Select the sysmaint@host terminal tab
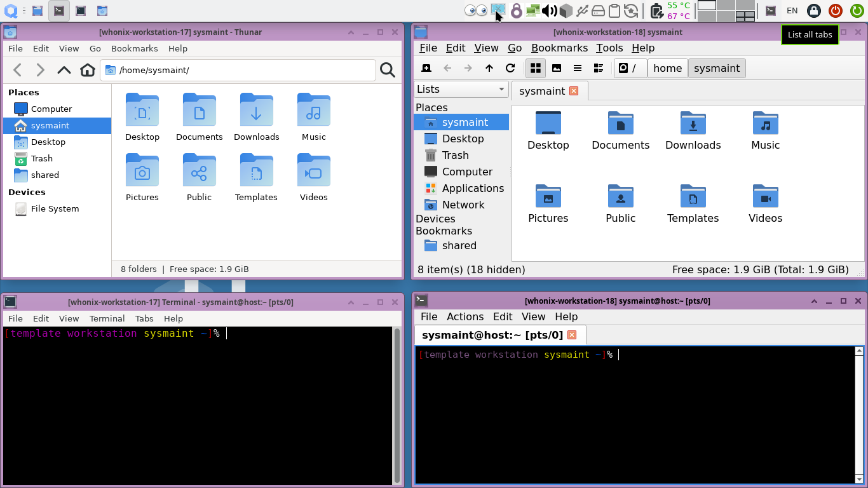 [492, 335]
